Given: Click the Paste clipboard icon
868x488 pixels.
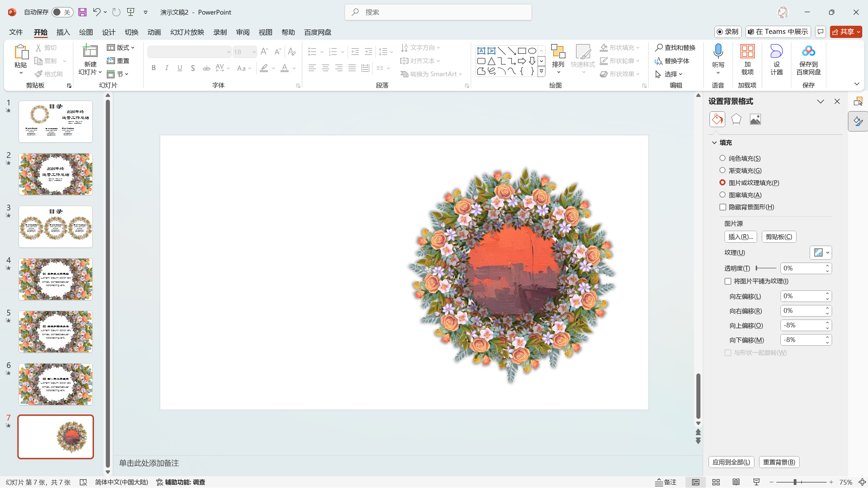Looking at the screenshot, I should click(21, 52).
